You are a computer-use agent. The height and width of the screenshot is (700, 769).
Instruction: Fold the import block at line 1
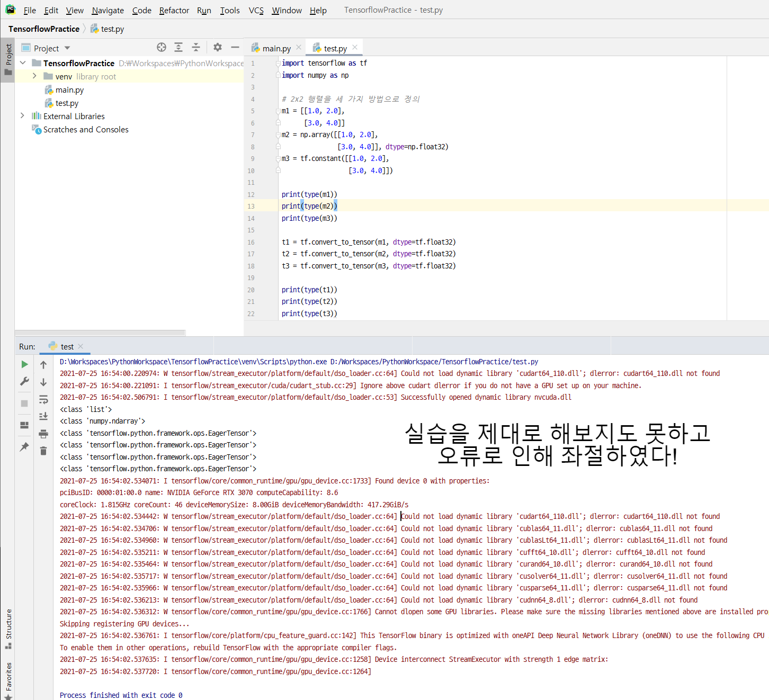click(x=278, y=63)
